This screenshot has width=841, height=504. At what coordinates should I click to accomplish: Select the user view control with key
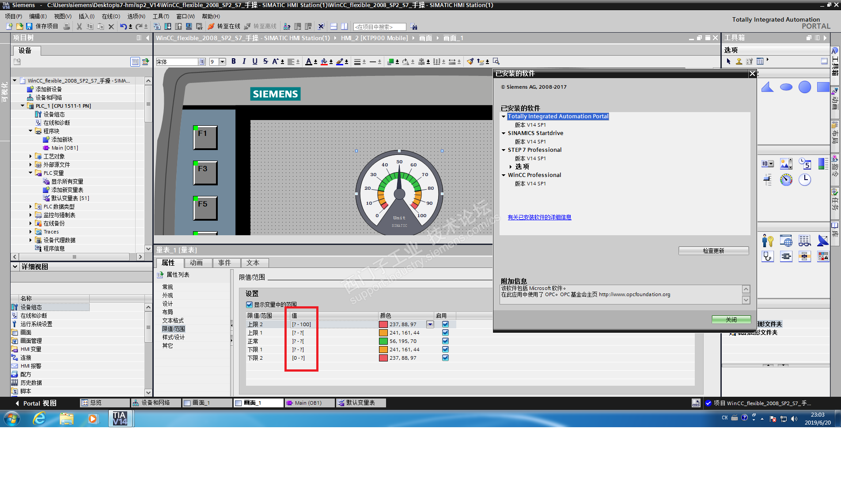point(768,241)
